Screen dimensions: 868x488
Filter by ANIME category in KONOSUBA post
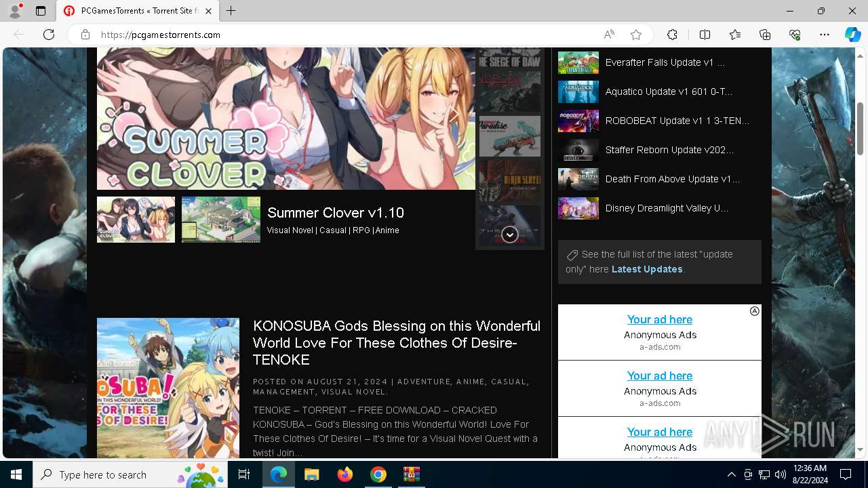(471, 382)
